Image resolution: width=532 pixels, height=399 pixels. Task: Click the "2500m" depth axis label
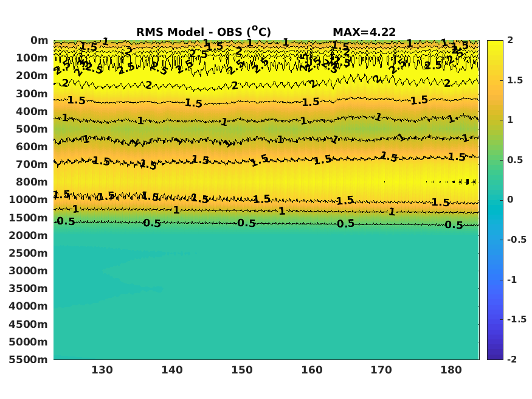29,253
